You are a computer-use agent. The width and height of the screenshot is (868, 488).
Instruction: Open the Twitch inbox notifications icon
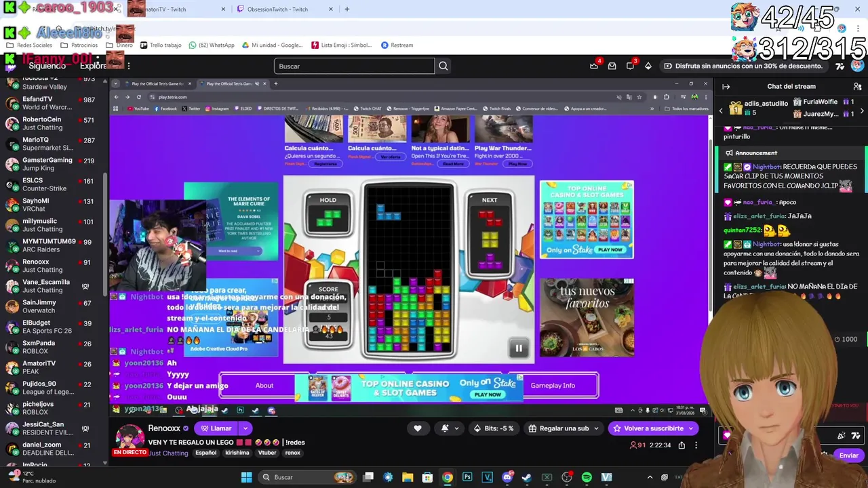point(612,66)
